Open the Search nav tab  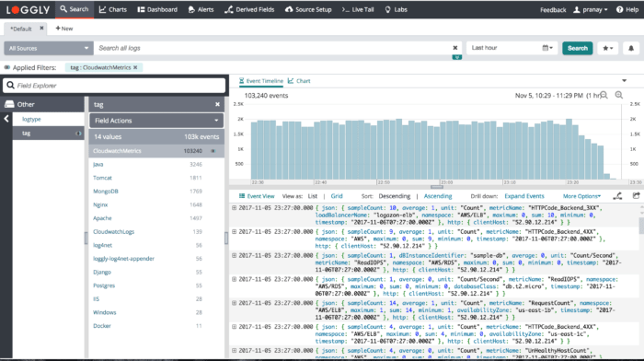[x=74, y=9]
